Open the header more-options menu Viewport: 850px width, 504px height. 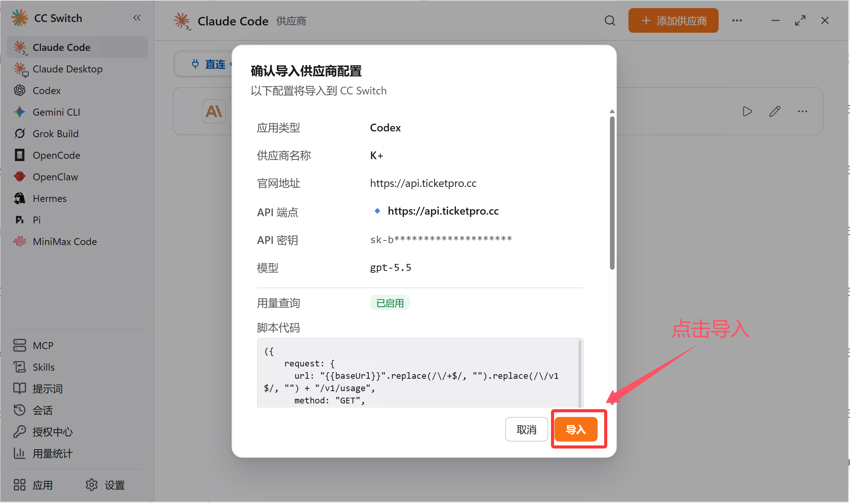pyautogui.click(x=737, y=20)
